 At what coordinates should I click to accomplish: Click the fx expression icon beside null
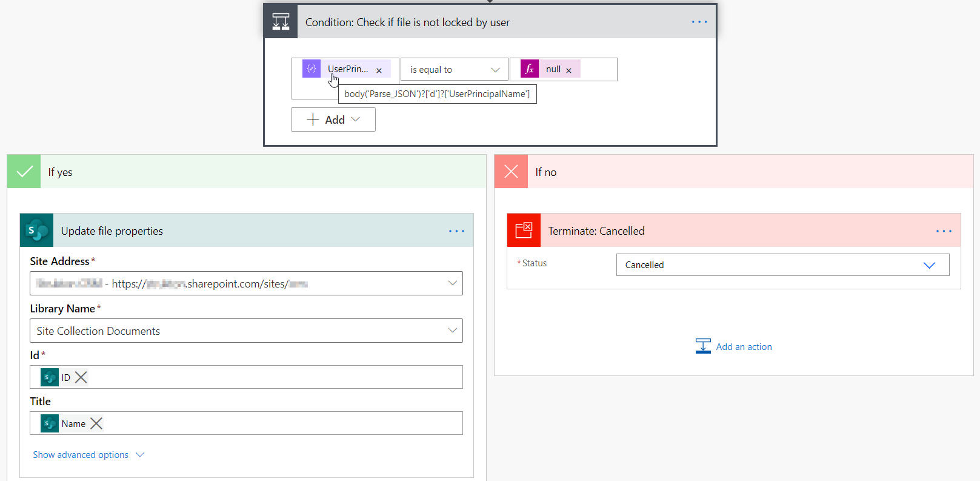point(530,69)
